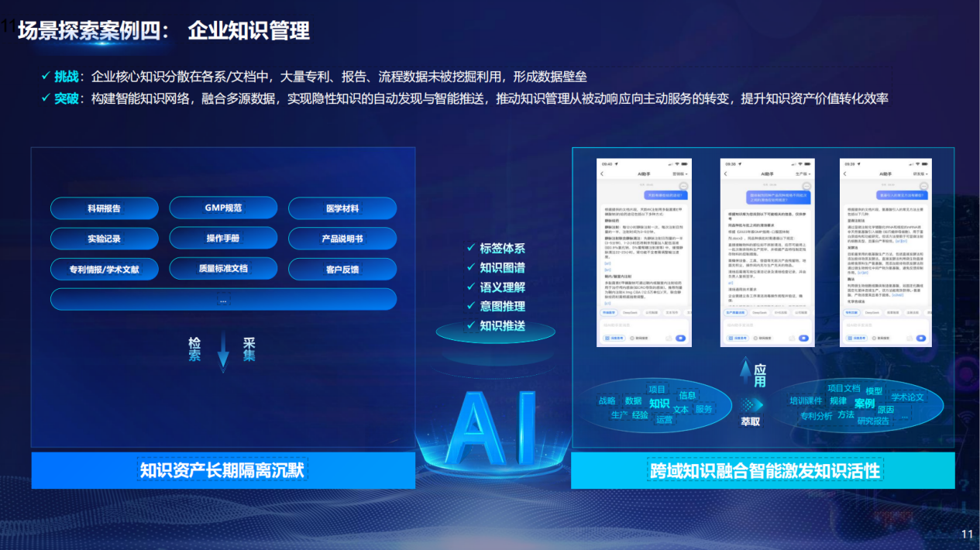Click the cyan 跨域知识融合智能激发知识活性 banner
The height and width of the screenshot is (550, 980).
pos(763,471)
